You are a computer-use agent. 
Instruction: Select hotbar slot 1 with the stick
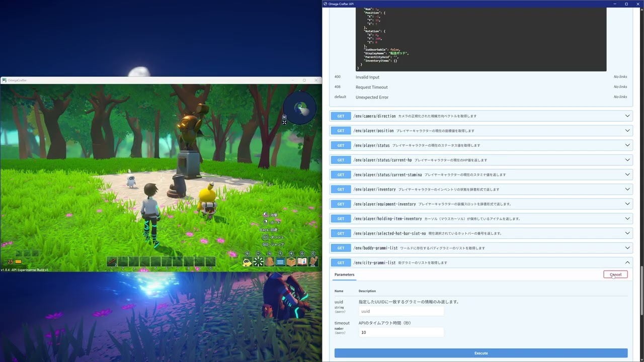[112, 261]
